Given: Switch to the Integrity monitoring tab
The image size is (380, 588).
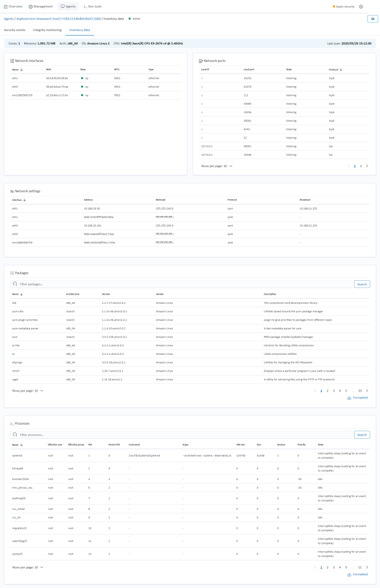Looking at the screenshot, I should point(47,29).
